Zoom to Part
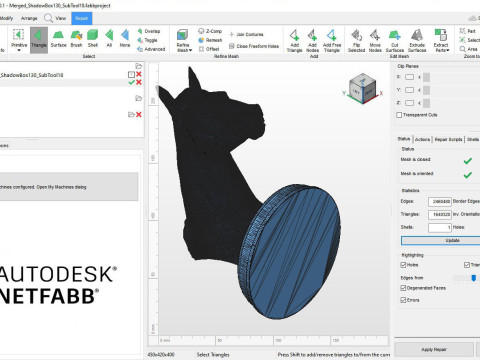This screenshot has height=360, width=480. tap(468, 31)
